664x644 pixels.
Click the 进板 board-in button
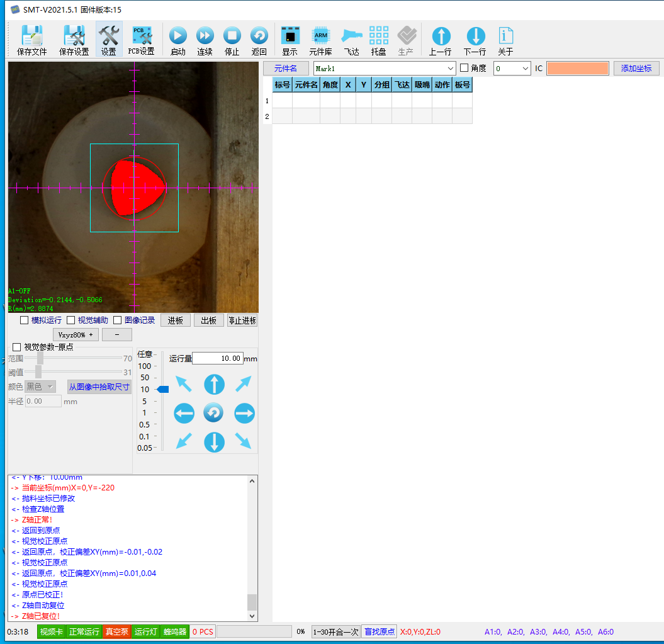(176, 320)
